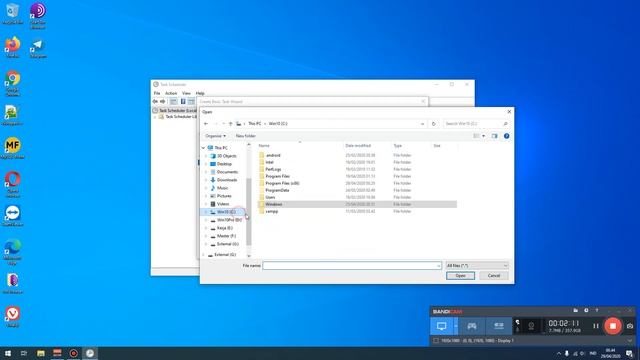The width and height of the screenshot is (640, 360).
Task: Select Music in navigation tree
Action: coord(222,188)
